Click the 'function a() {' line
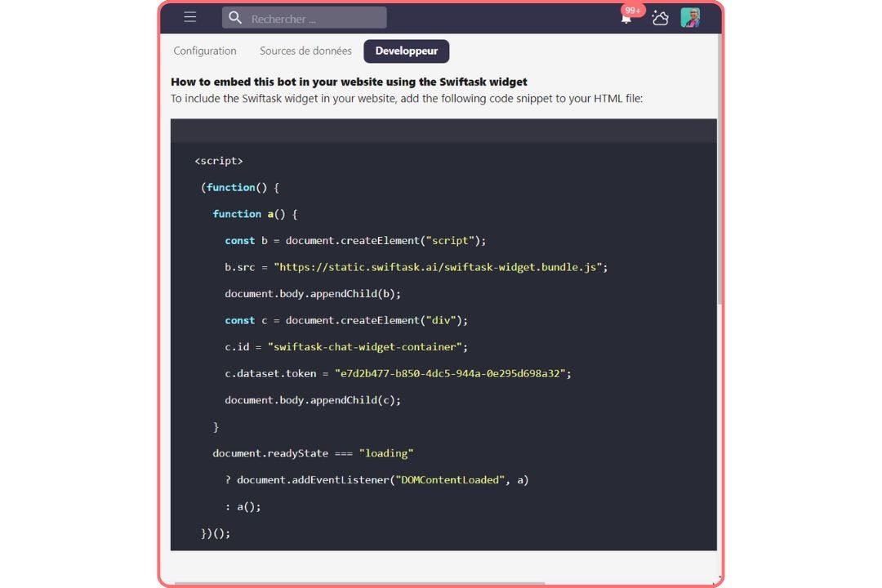The image size is (882, 588). [255, 214]
